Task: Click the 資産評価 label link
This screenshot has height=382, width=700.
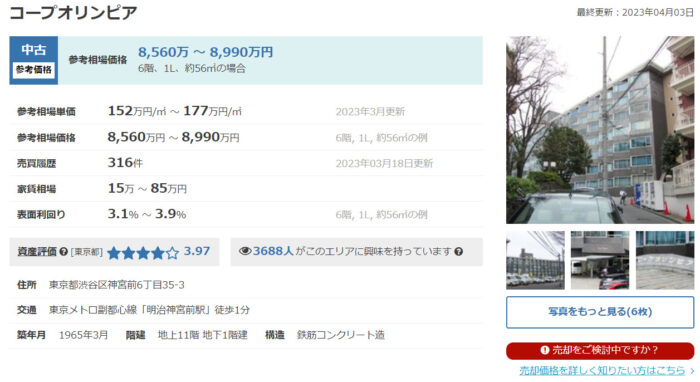Action: point(37,252)
